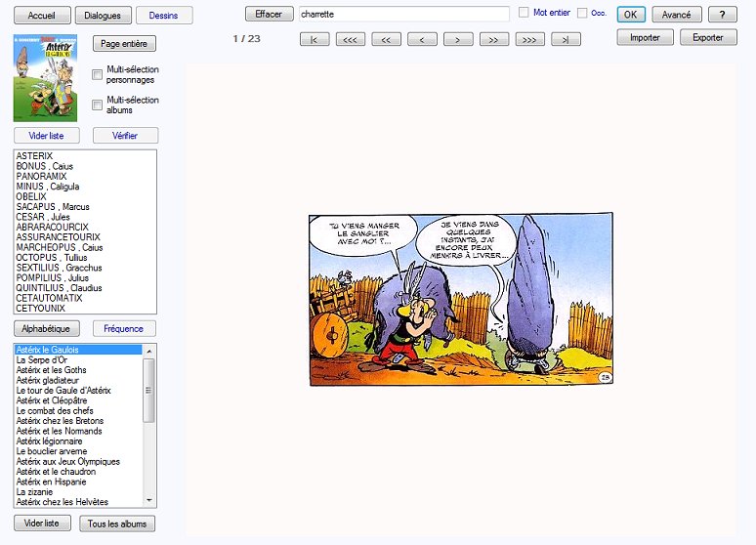Enable Multi-sélection albums checkbox
The width and height of the screenshot is (756, 545).
(97, 105)
